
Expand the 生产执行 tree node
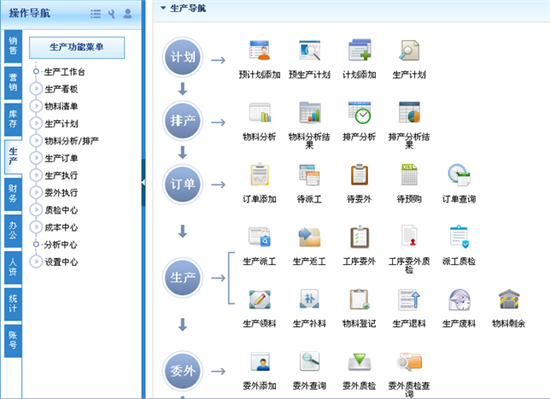36,175
